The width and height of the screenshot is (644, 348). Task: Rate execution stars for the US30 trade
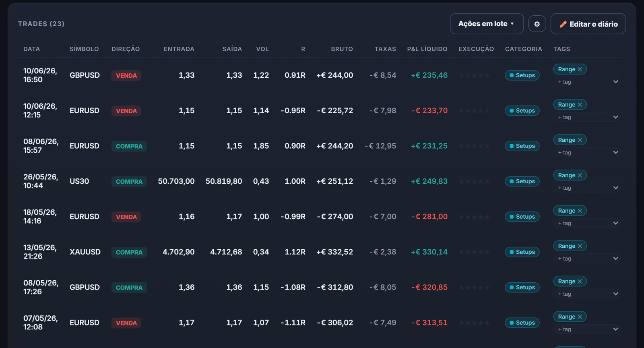[474, 181]
